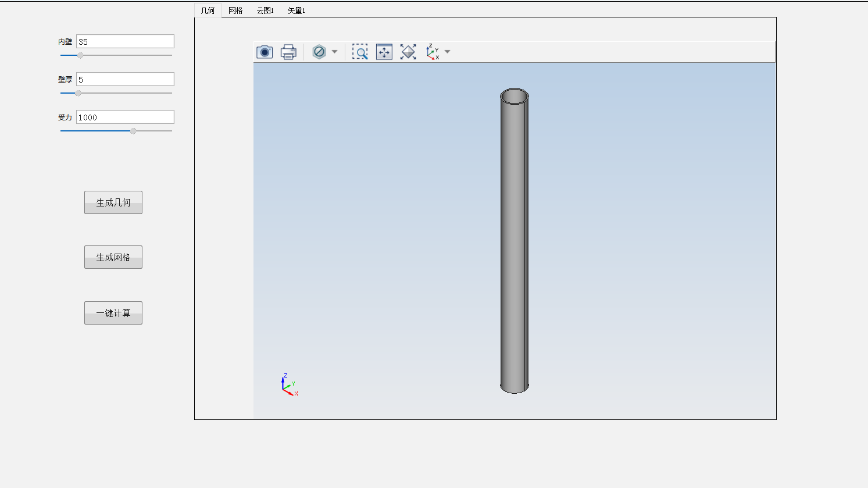Click the 壁厚 input field showing 5
Screen dimensions: 868x488
[x=125, y=79]
